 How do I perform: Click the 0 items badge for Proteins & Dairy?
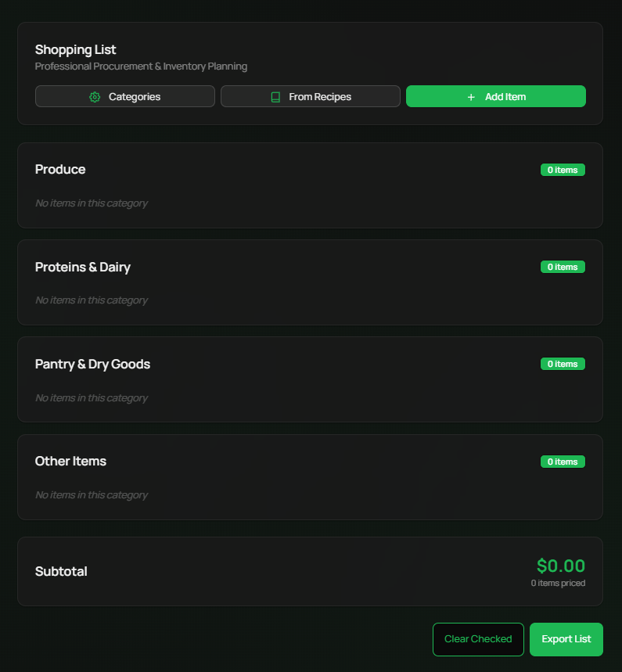coord(563,267)
